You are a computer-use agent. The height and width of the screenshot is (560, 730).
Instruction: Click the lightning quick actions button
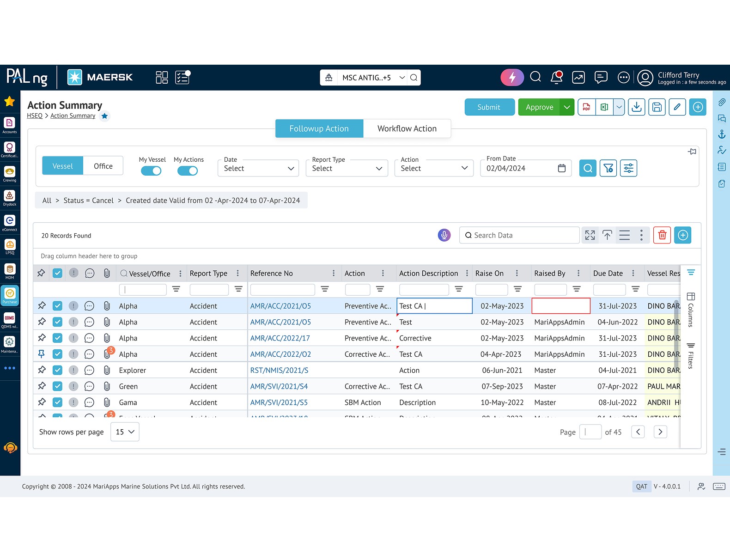512,77
